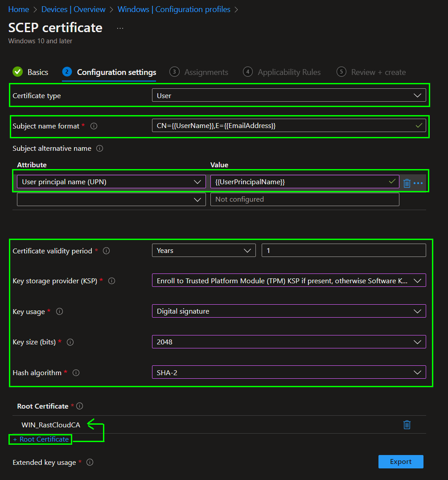
Task: Show info tooltip for Hash algorithm
Action: coord(76,372)
